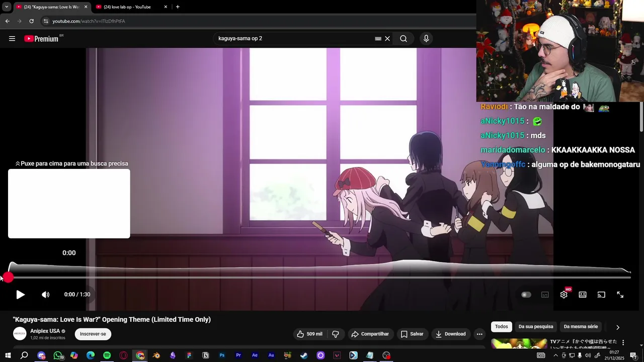
Task: Open Windows notification center
Action: tap(633, 355)
